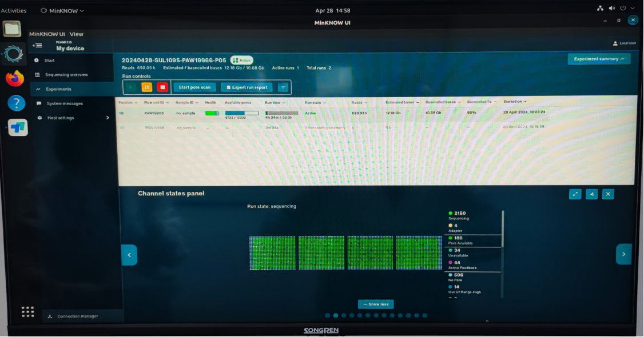Start a pore scan
The height and width of the screenshot is (337, 644).
pos(194,87)
